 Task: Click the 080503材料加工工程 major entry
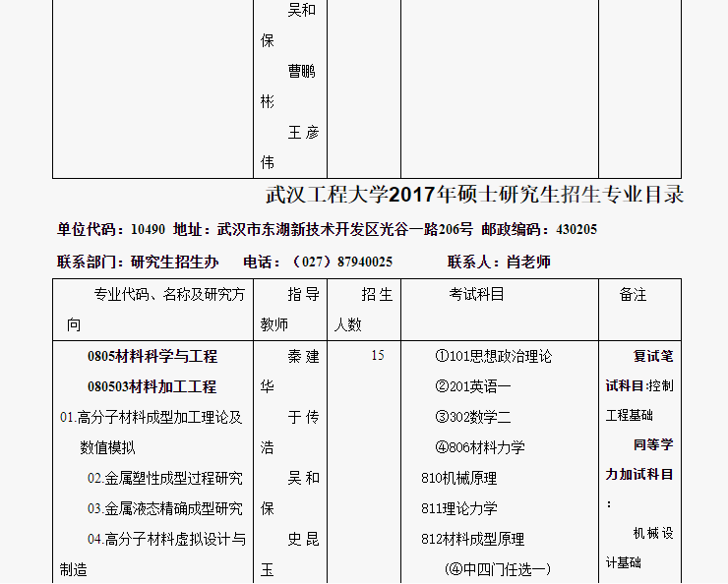pyautogui.click(x=152, y=386)
